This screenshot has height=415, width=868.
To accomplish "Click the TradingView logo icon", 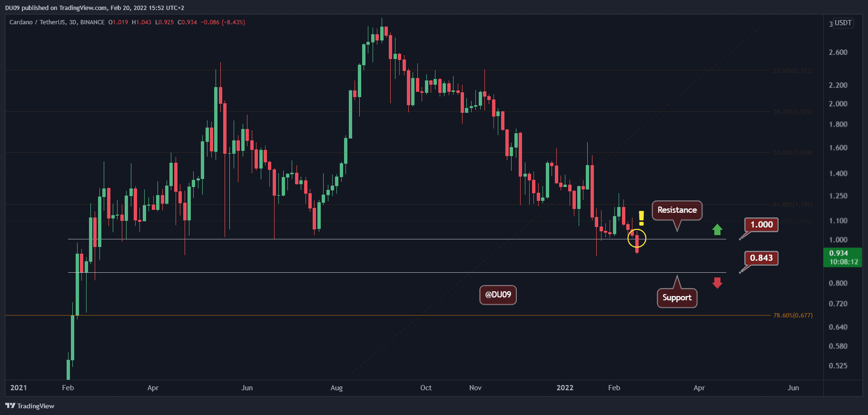I will (10, 406).
